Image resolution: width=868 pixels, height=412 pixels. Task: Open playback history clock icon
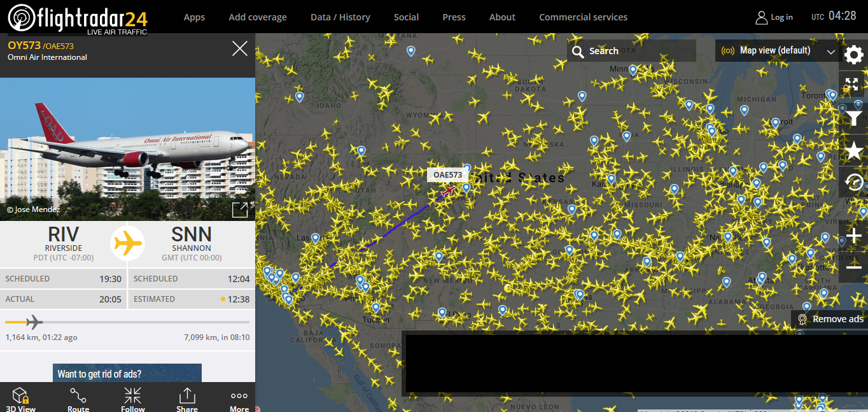(x=853, y=183)
